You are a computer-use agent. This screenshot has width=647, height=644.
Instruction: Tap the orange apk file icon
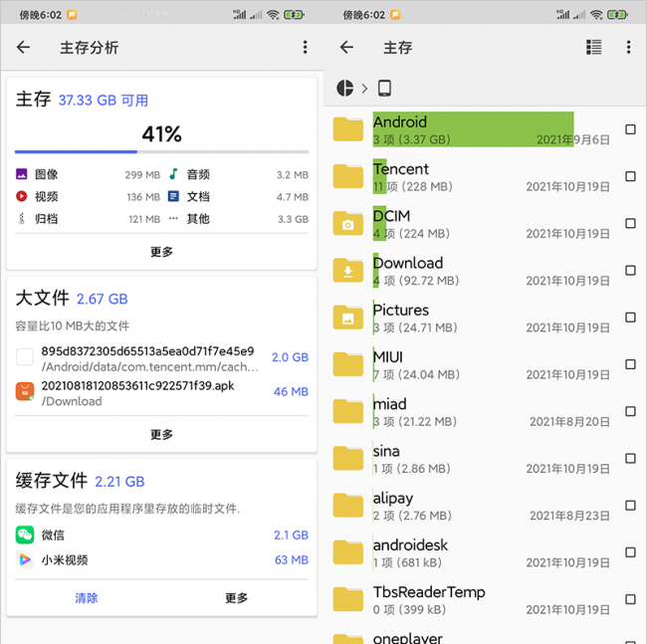25,391
